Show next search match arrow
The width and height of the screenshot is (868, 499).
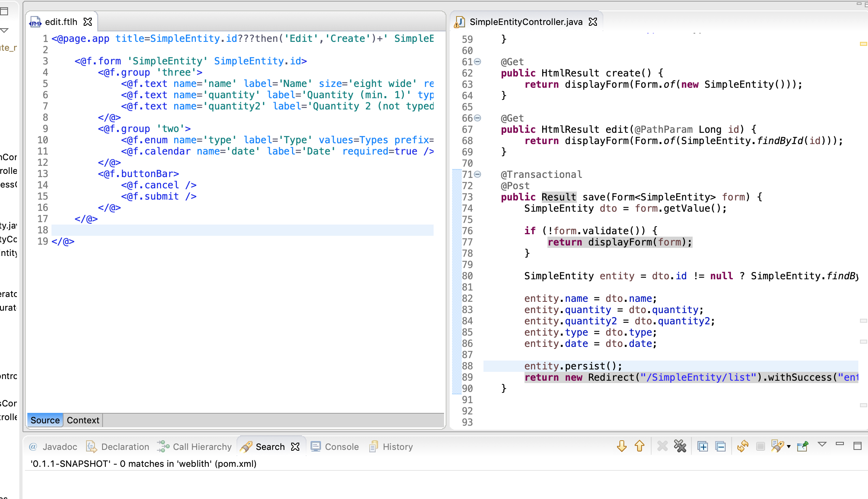(x=622, y=446)
